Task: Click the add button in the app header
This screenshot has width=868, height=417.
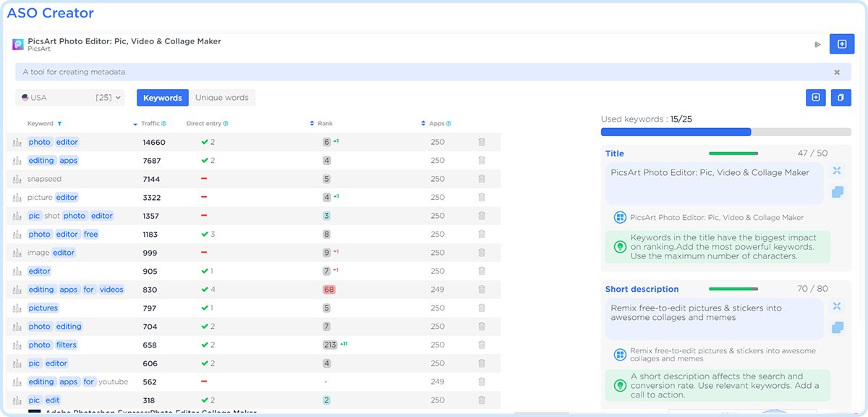Action: pyautogui.click(x=841, y=44)
